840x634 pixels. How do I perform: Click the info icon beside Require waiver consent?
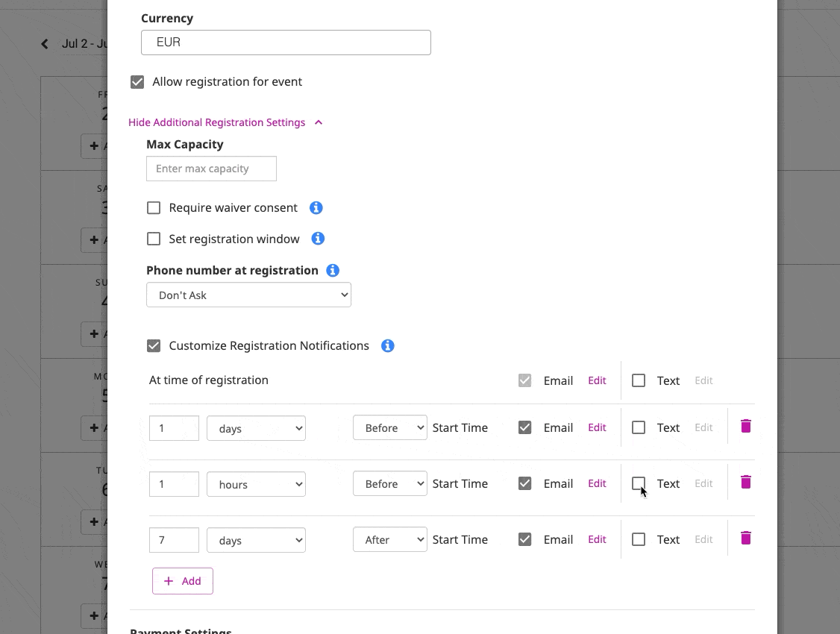(316, 208)
